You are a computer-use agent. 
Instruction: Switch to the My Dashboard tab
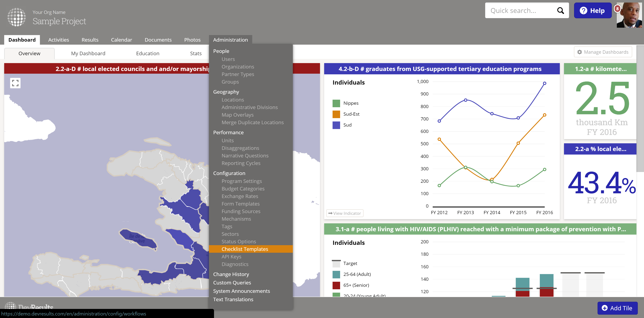(88, 53)
